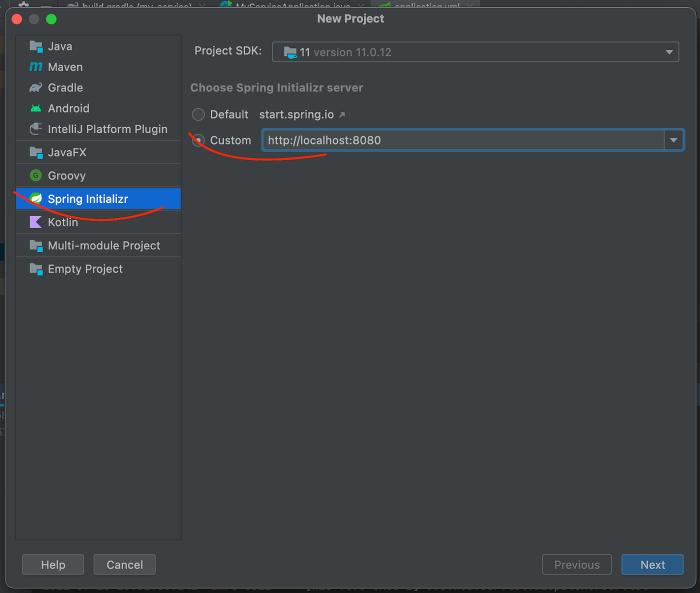The image size is (700, 593).
Task: Click the SDK folder icon in Project SDK box
Action: tap(290, 52)
